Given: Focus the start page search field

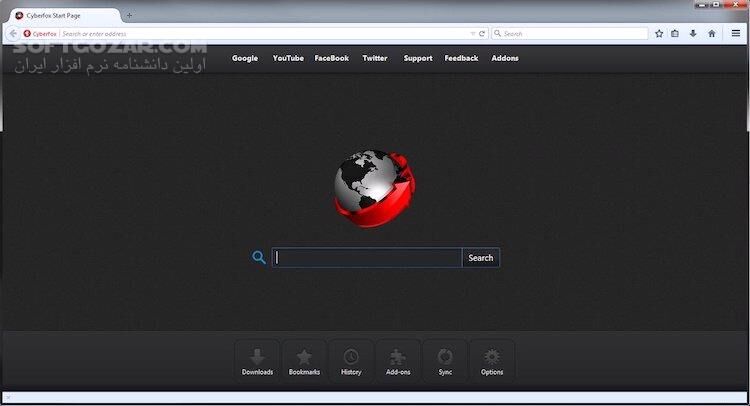Looking at the screenshot, I should click(x=367, y=258).
